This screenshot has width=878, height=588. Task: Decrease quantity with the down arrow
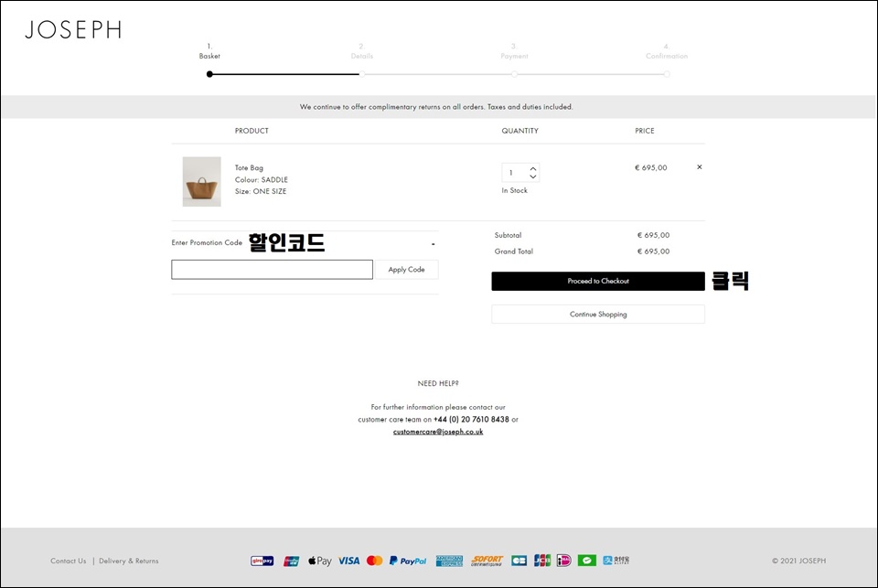pyautogui.click(x=533, y=176)
